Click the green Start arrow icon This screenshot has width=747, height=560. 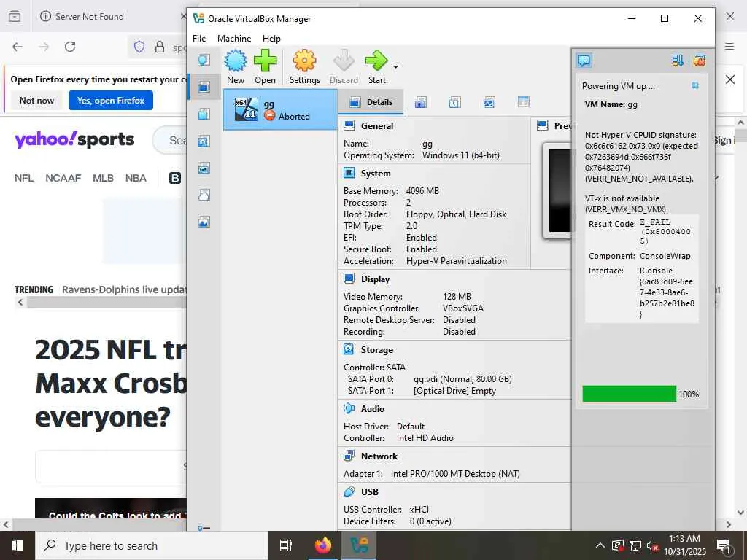[376, 61]
